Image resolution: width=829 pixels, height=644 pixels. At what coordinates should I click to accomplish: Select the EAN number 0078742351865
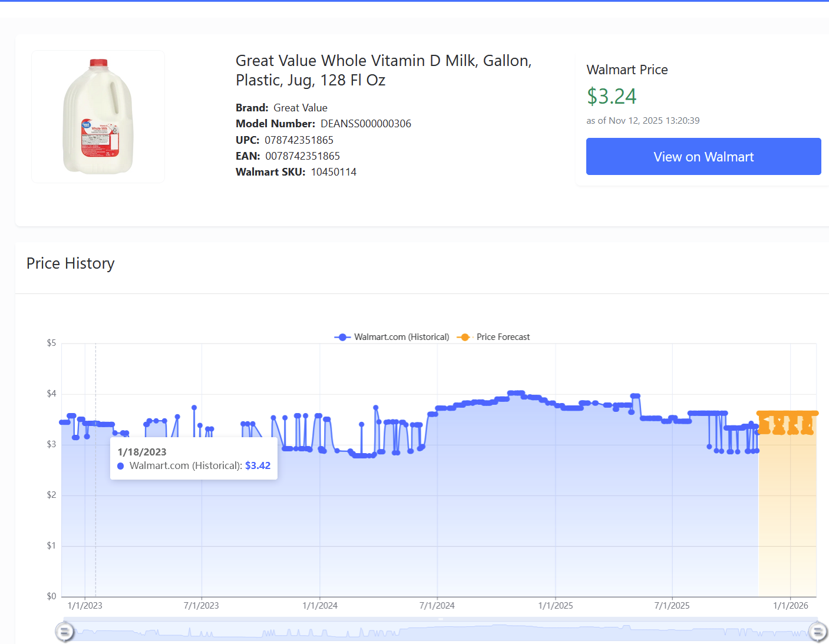coord(302,156)
